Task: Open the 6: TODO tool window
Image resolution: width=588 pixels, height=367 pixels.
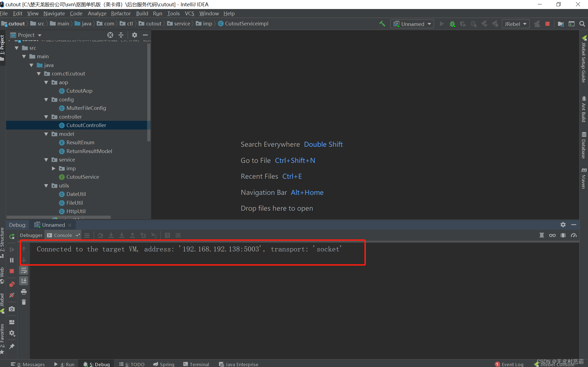Action: tap(132, 364)
